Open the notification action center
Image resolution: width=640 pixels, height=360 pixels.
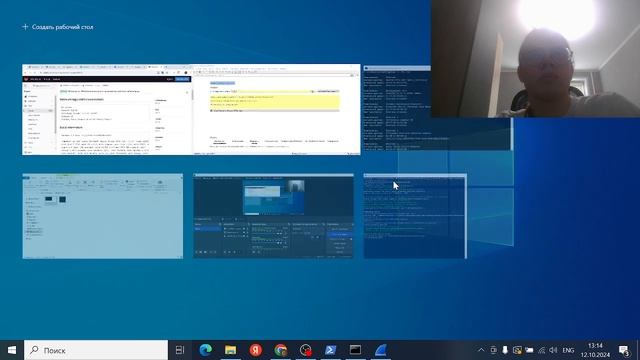pyautogui.click(x=624, y=350)
